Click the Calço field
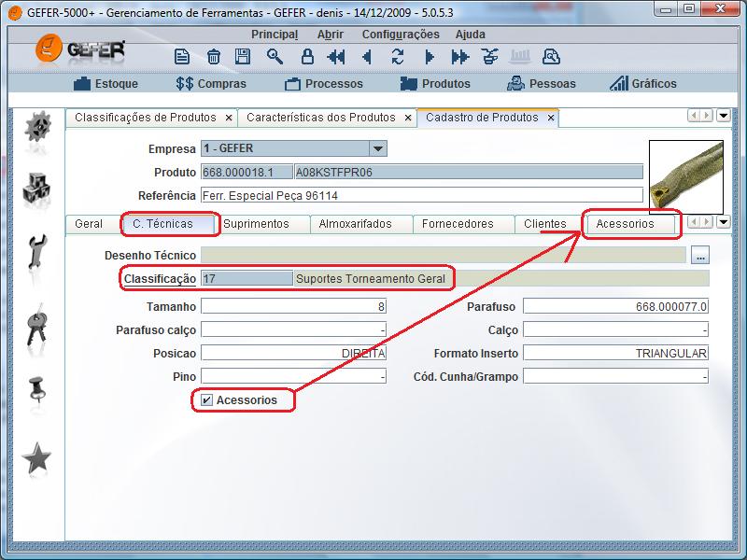This screenshot has height=560, width=747. coord(616,330)
